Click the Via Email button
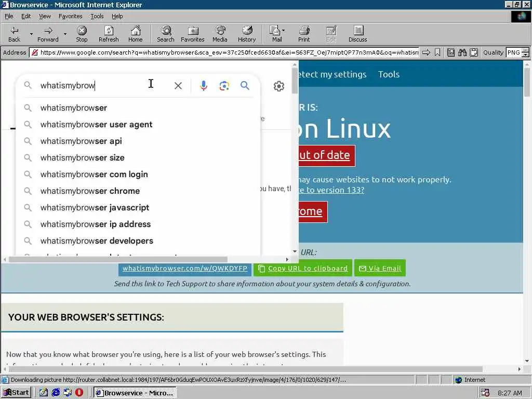Viewport: 532px width, 399px height. tap(380, 269)
